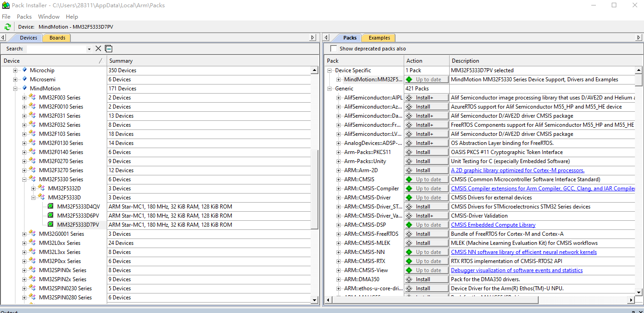Click the MM32P0xx Series family icon
This screenshot has height=313, width=644.
point(32,261)
